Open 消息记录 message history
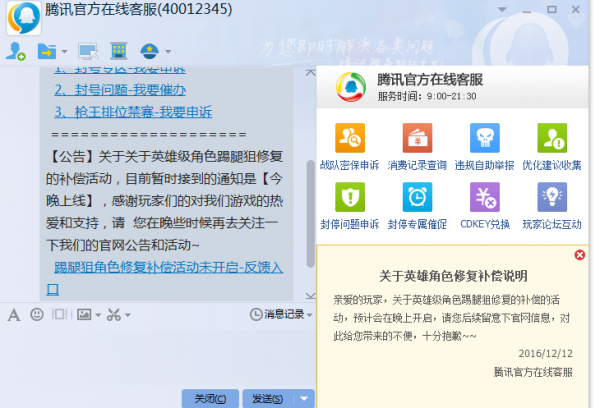 [x=277, y=314]
